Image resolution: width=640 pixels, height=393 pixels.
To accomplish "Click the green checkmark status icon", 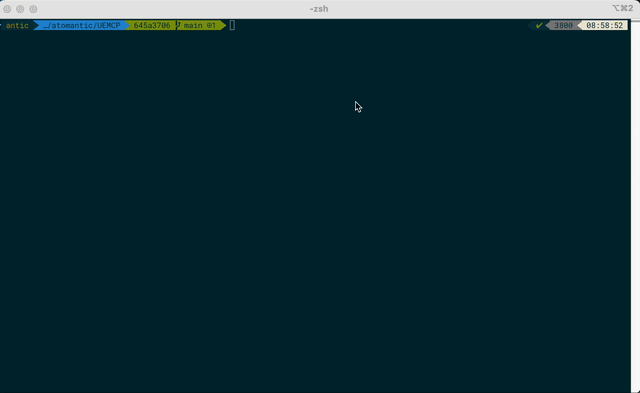I will click(539, 25).
